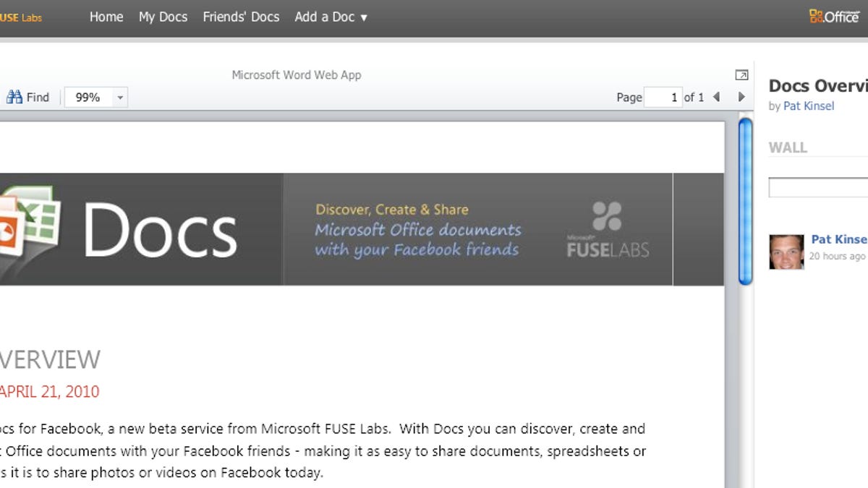Screen dimensions: 868x488
Task: Browse Friends' Docs in the navigation bar
Action: (241, 17)
